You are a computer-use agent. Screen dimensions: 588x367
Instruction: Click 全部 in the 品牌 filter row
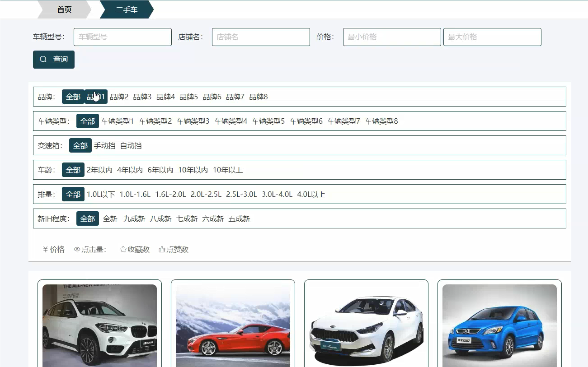point(73,97)
